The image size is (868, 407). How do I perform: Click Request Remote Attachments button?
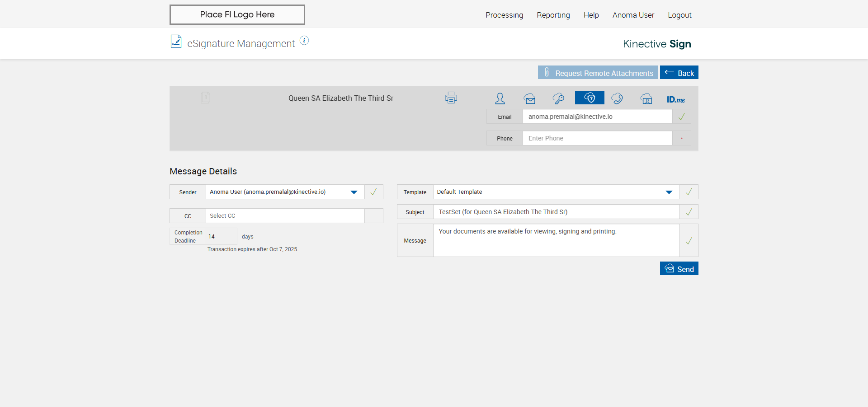(597, 73)
